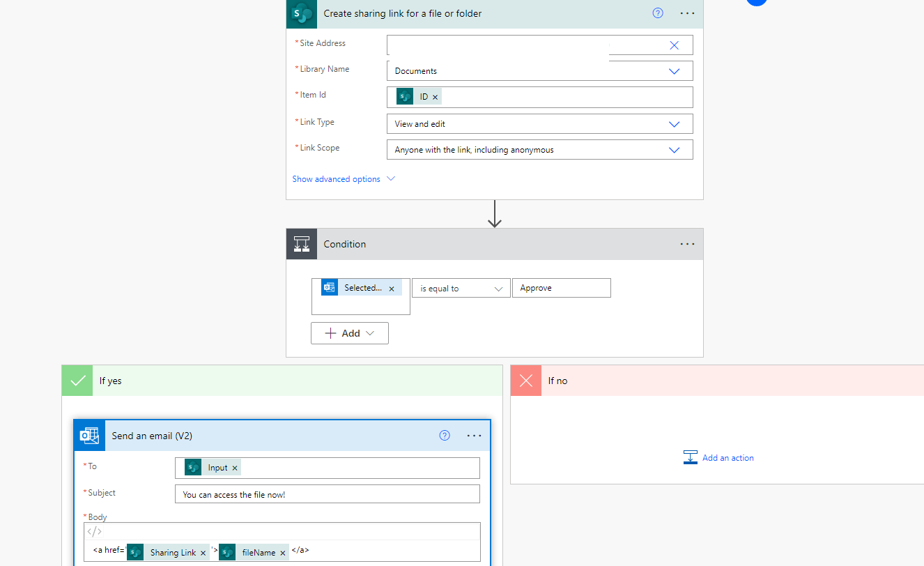Open help for Create sharing link action
This screenshot has width=924, height=566.
[x=658, y=13]
